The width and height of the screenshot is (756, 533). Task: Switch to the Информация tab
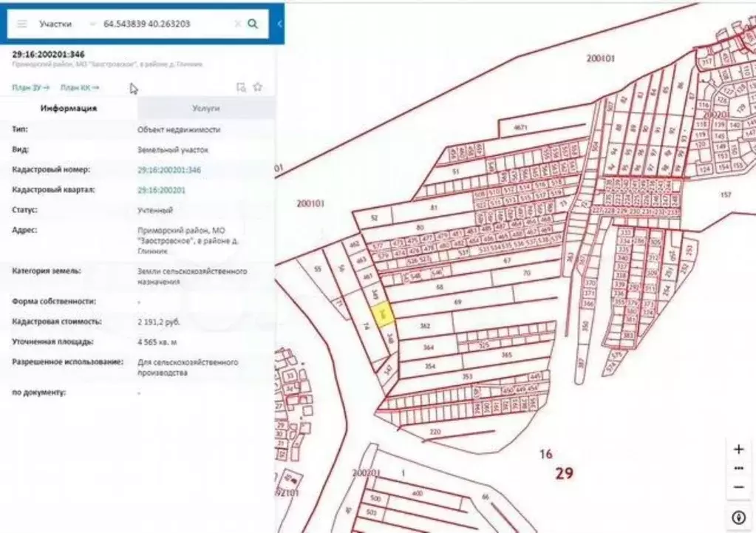click(x=69, y=109)
